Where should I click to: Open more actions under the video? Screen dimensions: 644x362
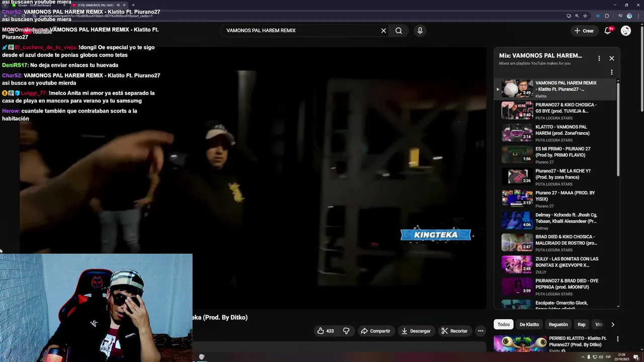tap(480, 331)
